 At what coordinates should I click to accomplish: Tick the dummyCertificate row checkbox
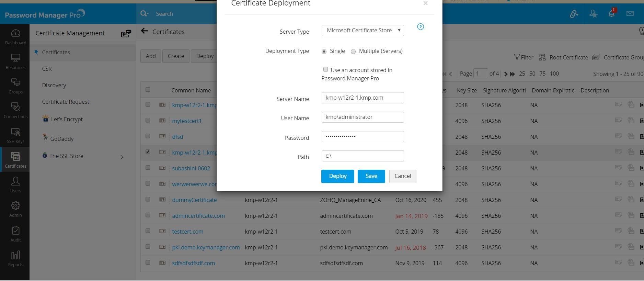tap(148, 199)
